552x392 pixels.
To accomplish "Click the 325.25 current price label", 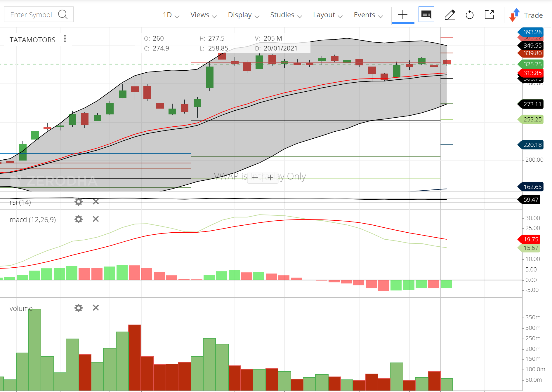I will pos(530,64).
